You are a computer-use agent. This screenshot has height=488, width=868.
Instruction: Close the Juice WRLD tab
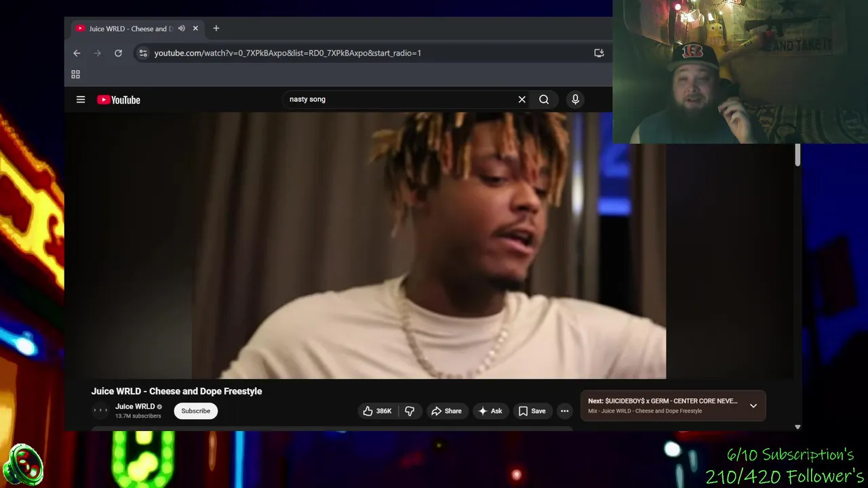(195, 28)
